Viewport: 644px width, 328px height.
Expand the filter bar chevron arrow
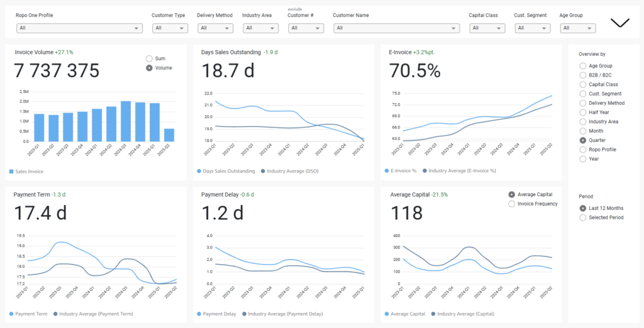pyautogui.click(x=619, y=23)
